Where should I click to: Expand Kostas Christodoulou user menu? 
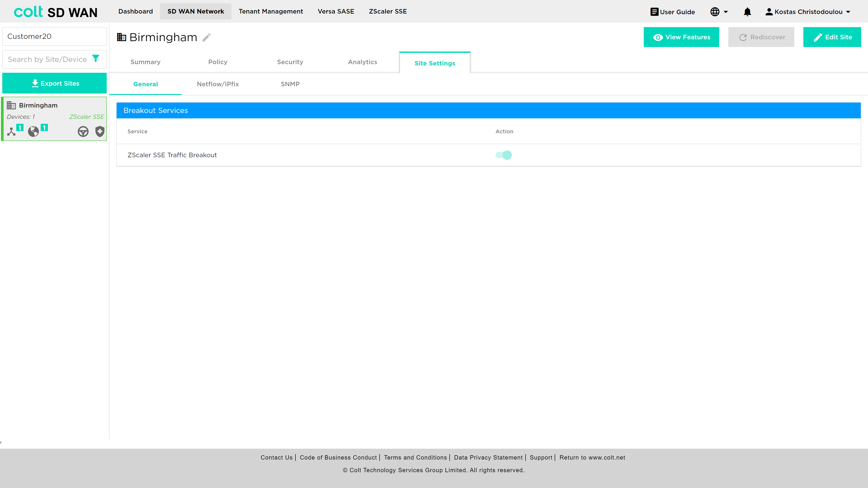pos(808,12)
